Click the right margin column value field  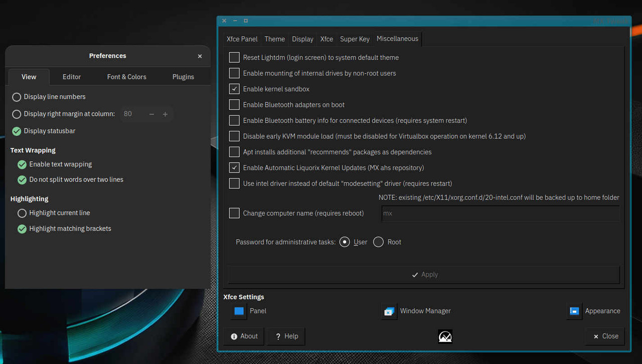(132, 114)
